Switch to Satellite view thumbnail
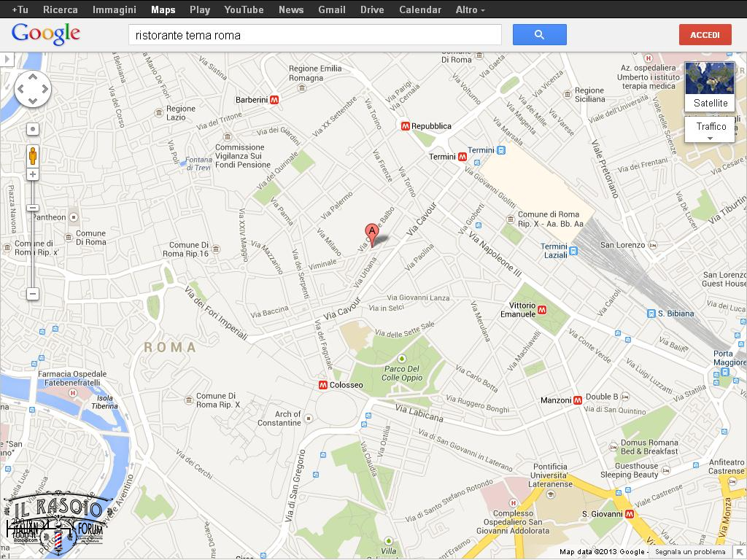Image resolution: width=747 pixels, height=560 pixels. pyautogui.click(x=710, y=86)
